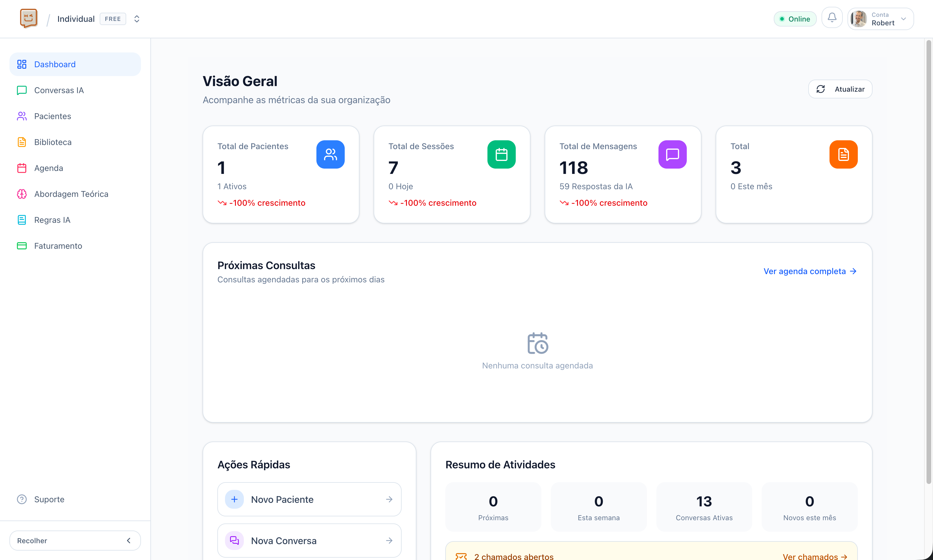Open the Pacientes menu entry

[x=52, y=116]
